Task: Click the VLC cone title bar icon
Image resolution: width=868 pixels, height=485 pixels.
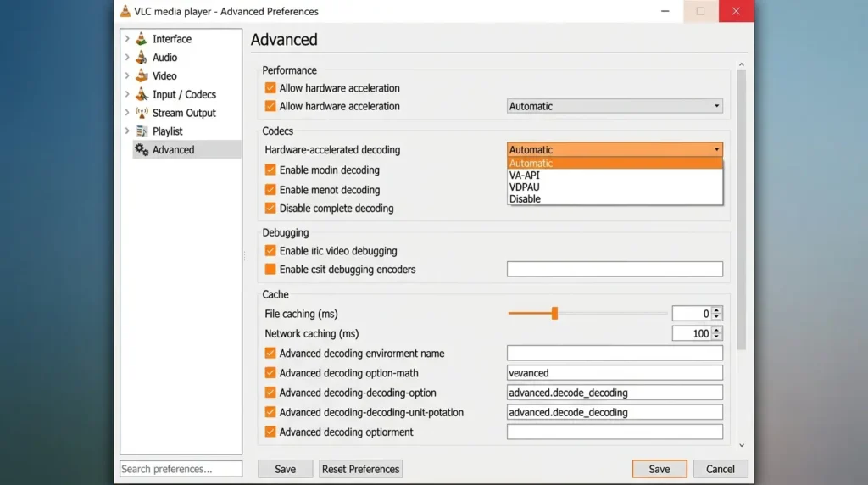Action: click(x=125, y=11)
